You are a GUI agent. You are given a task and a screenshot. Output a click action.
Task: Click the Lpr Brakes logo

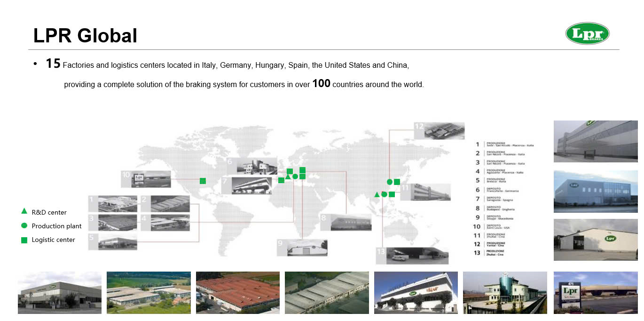point(587,33)
